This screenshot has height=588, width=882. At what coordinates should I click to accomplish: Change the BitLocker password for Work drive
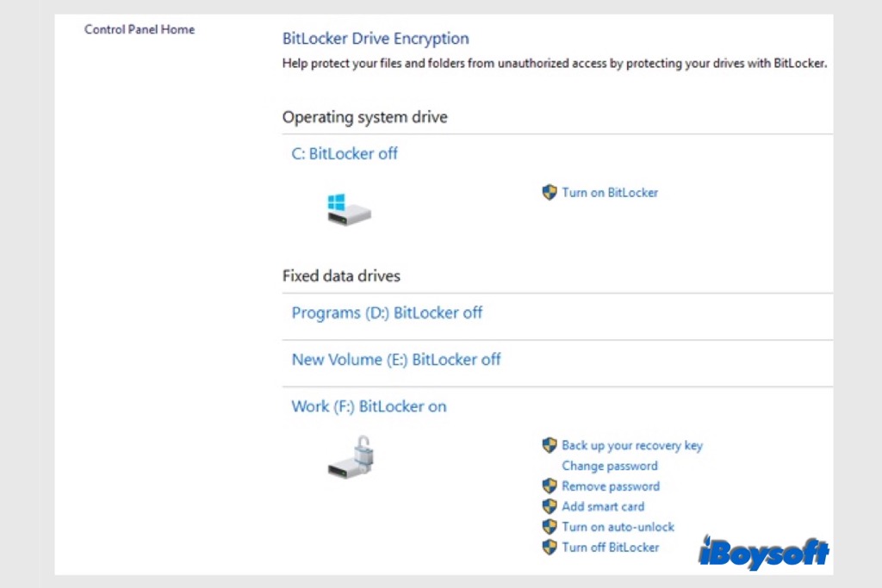click(x=610, y=466)
